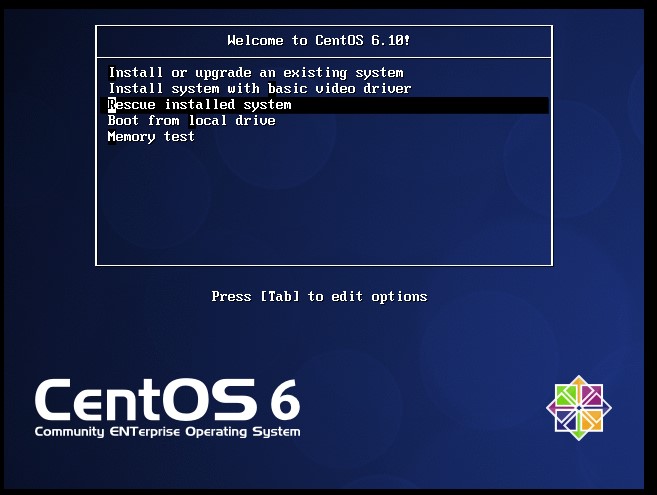
Task: Click the large CentOS 6 wordmark
Action: click(168, 400)
